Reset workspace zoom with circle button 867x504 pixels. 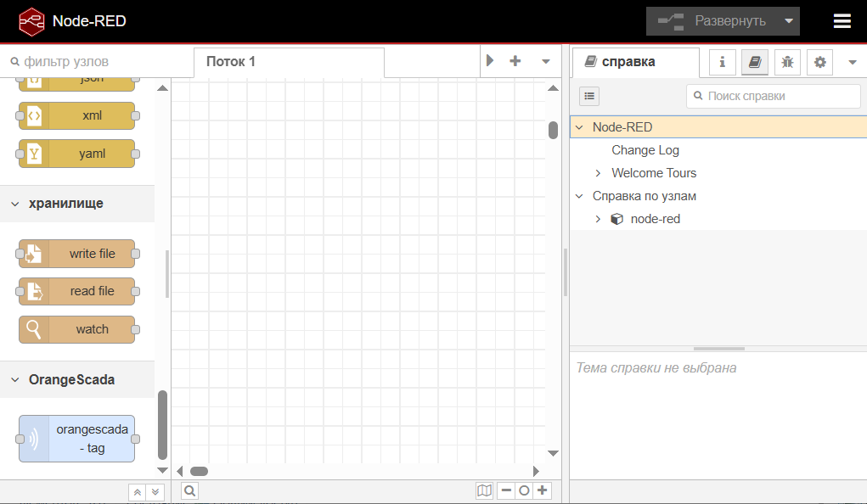click(x=524, y=490)
